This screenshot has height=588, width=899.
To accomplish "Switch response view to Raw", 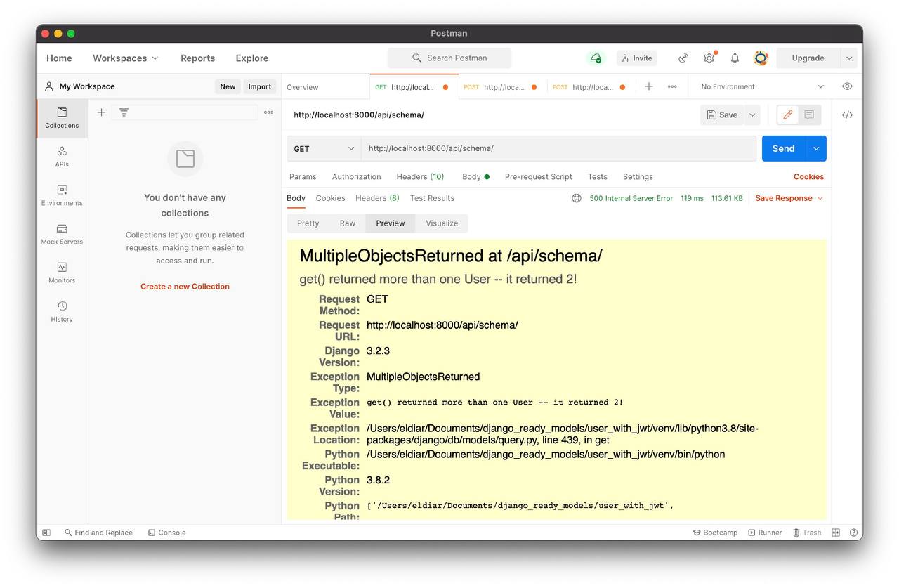I will click(x=348, y=223).
